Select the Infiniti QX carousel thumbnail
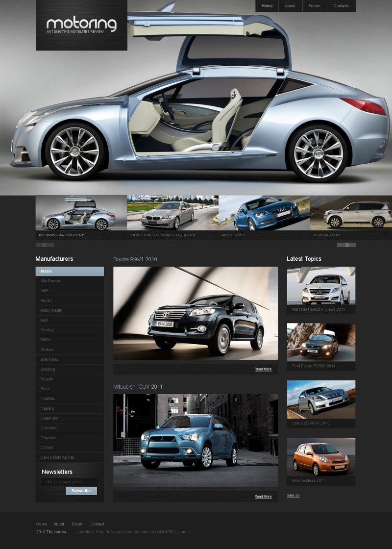Image resolution: width=392 pixels, height=549 pixels. coord(351,213)
